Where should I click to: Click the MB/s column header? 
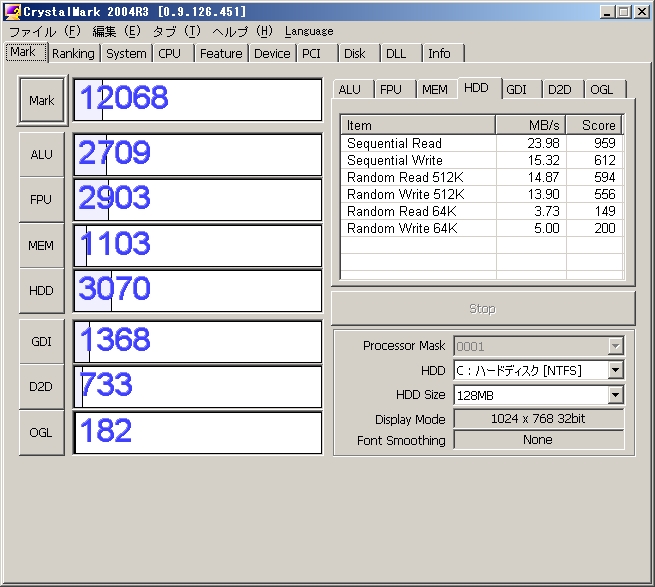click(531, 125)
